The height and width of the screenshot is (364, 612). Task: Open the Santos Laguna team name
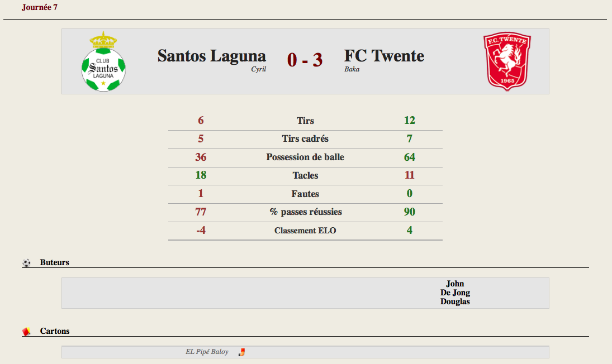tap(212, 56)
